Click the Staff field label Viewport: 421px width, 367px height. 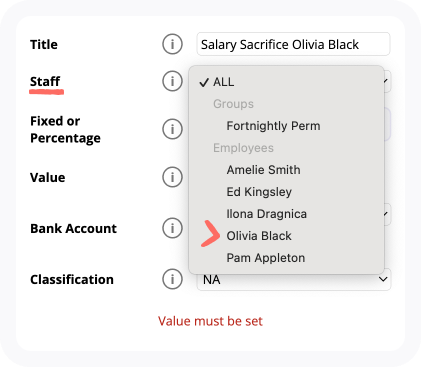pos(45,81)
